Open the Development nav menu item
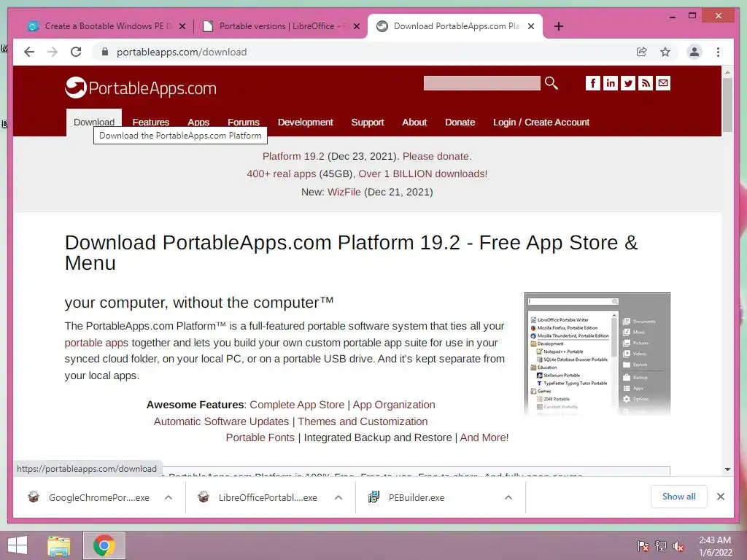Image resolution: width=747 pixels, height=560 pixels. click(306, 122)
